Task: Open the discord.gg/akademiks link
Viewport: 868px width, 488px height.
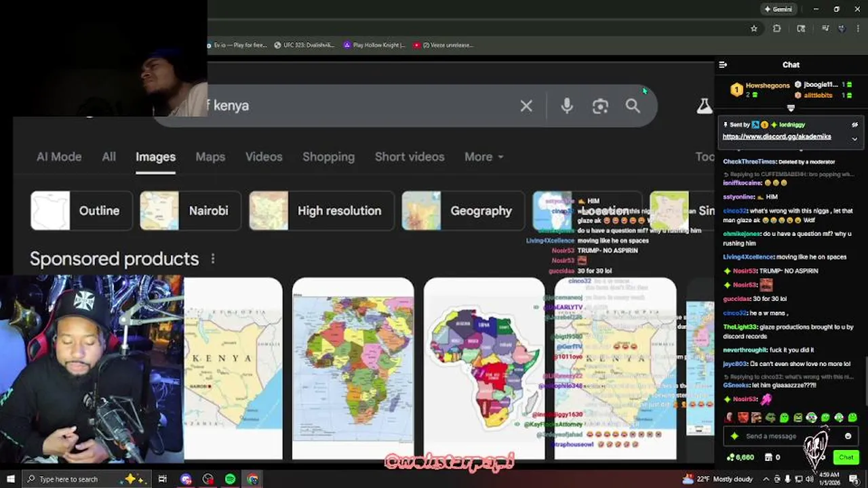Action: point(776,136)
